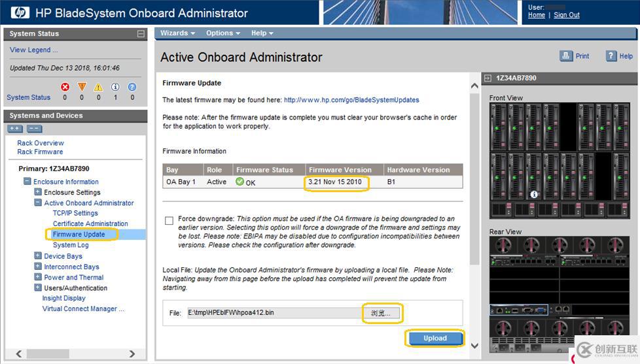
Task: Expand Power and Thermal tree node
Action: click(x=37, y=277)
